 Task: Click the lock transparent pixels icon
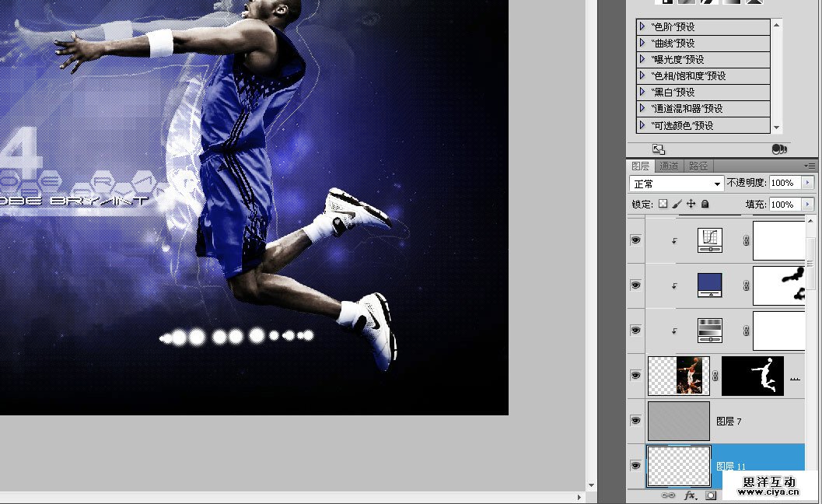pyautogui.click(x=663, y=204)
